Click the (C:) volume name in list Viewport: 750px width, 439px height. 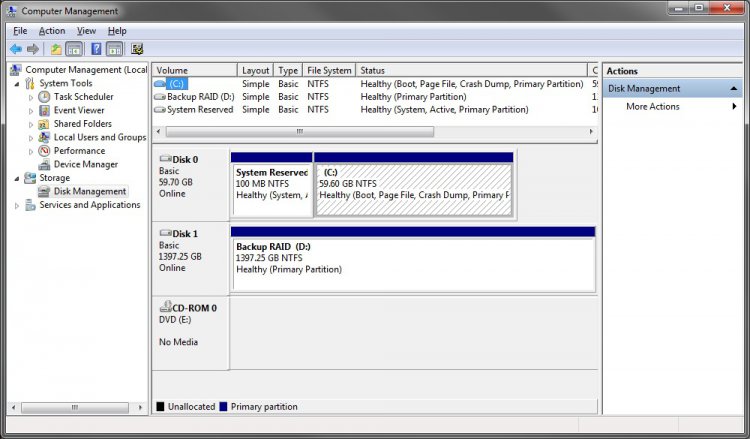pos(176,84)
